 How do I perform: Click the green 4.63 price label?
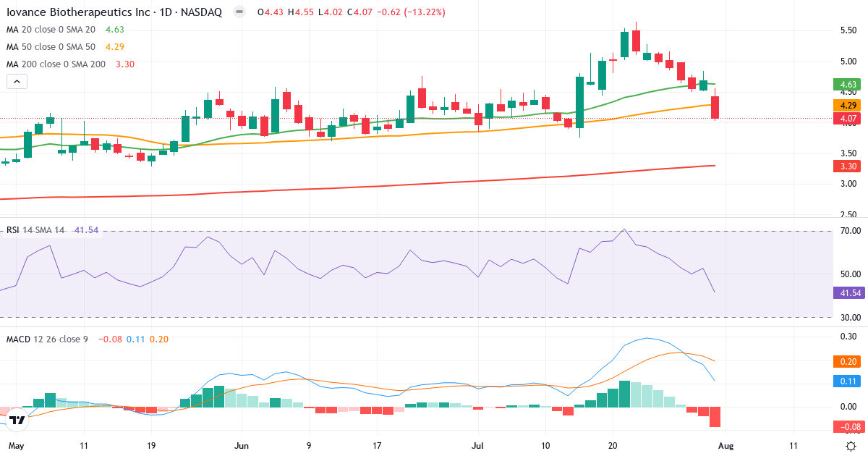(x=846, y=85)
